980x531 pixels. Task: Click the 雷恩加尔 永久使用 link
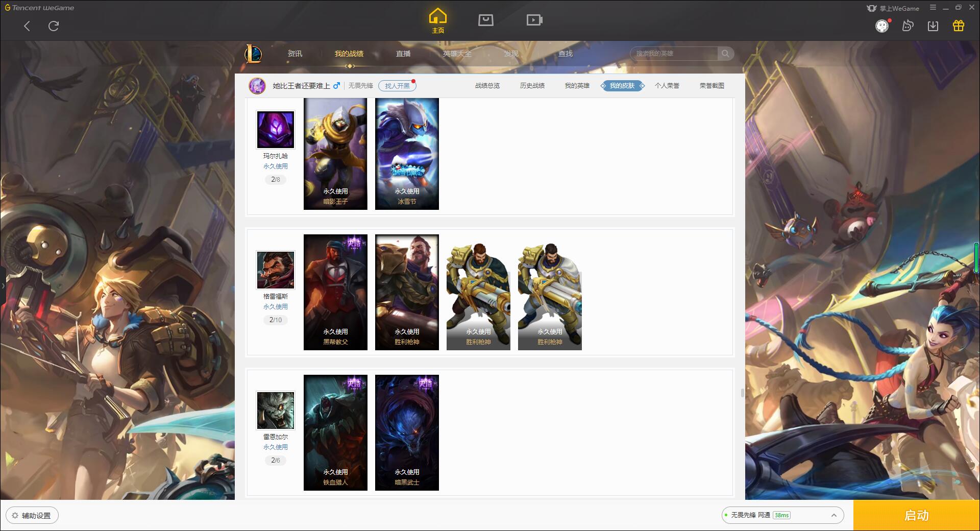(276, 447)
